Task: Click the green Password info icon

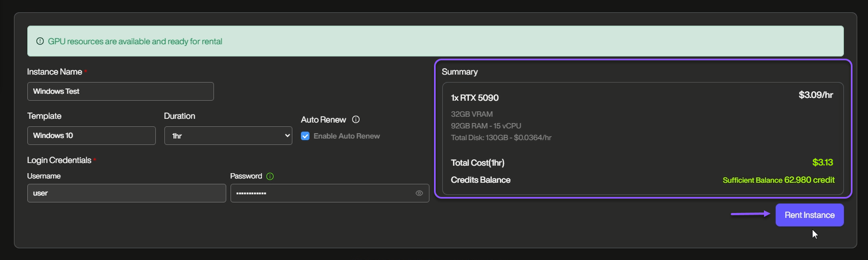Action: (x=270, y=176)
